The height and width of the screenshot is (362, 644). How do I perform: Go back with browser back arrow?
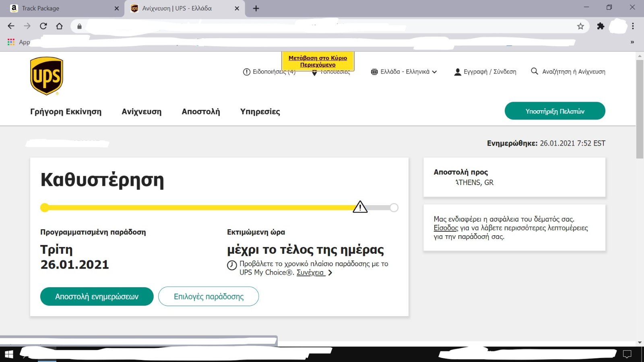[11, 26]
